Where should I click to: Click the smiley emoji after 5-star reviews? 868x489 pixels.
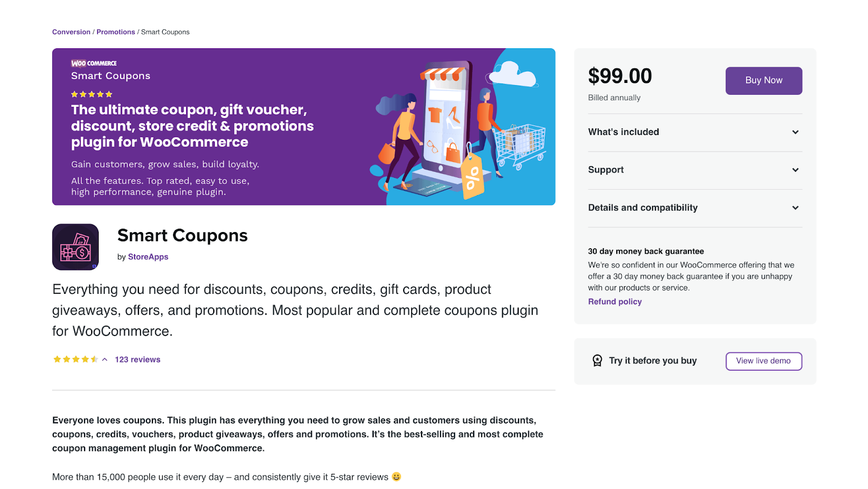(x=397, y=477)
